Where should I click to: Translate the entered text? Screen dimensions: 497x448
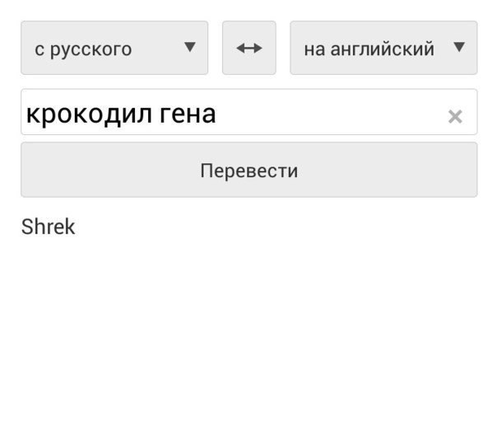click(248, 170)
